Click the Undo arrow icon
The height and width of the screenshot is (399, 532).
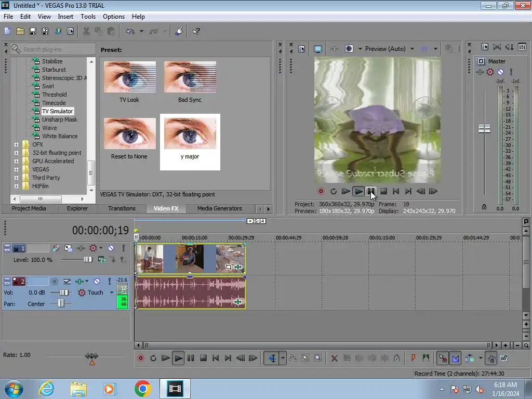click(130, 31)
